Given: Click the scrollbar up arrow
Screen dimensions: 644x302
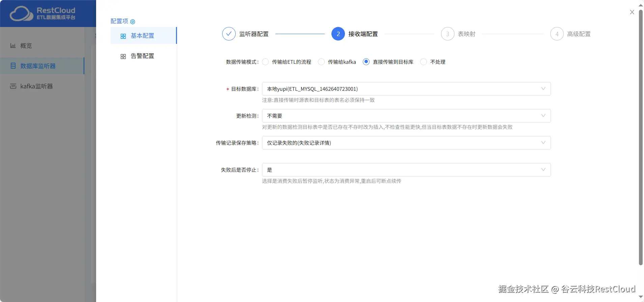Looking at the screenshot, I should tap(641, 5).
